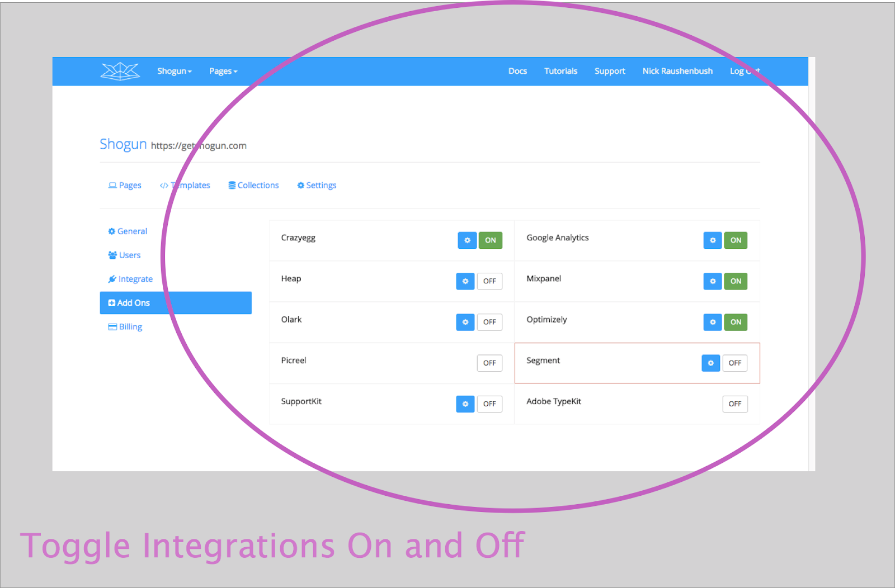Open Optimizely settings gear
895x588 pixels.
[x=713, y=322]
